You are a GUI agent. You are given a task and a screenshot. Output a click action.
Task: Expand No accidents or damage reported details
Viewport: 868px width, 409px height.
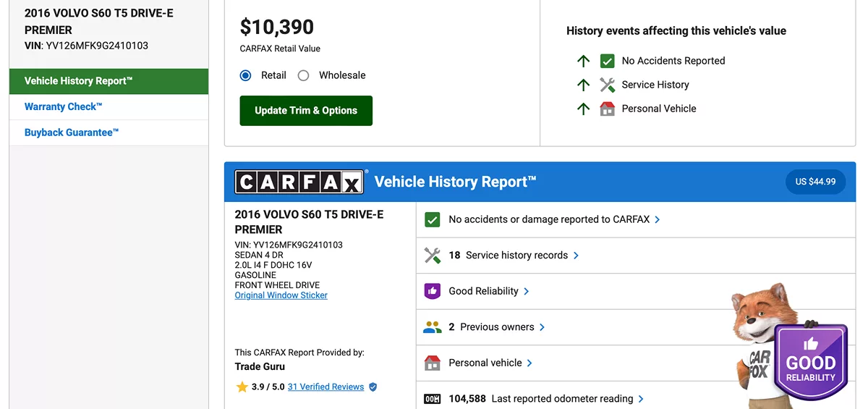coord(554,219)
